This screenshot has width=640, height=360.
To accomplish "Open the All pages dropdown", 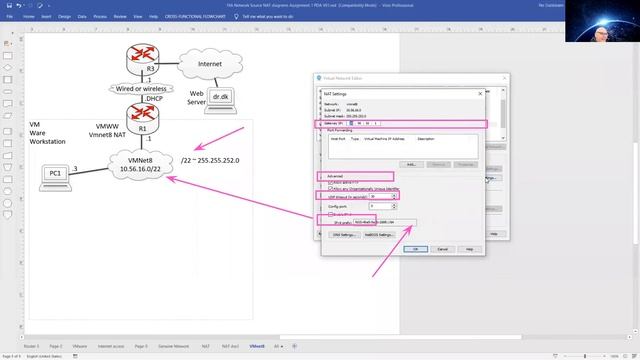I will (278, 346).
